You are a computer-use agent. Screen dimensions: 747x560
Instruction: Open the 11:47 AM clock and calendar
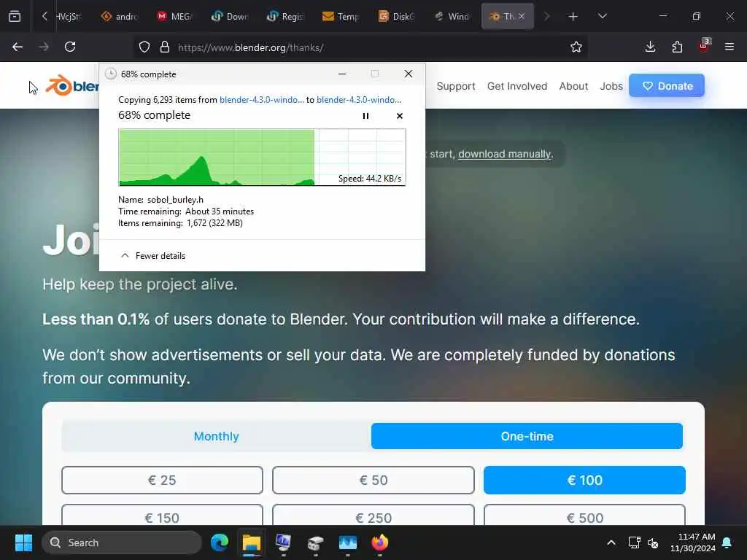click(x=693, y=542)
